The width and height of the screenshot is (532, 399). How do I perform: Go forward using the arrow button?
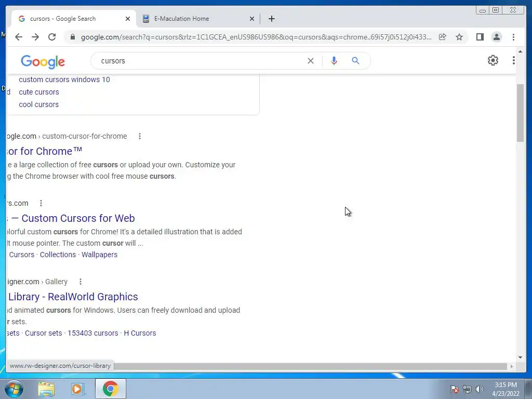35,37
